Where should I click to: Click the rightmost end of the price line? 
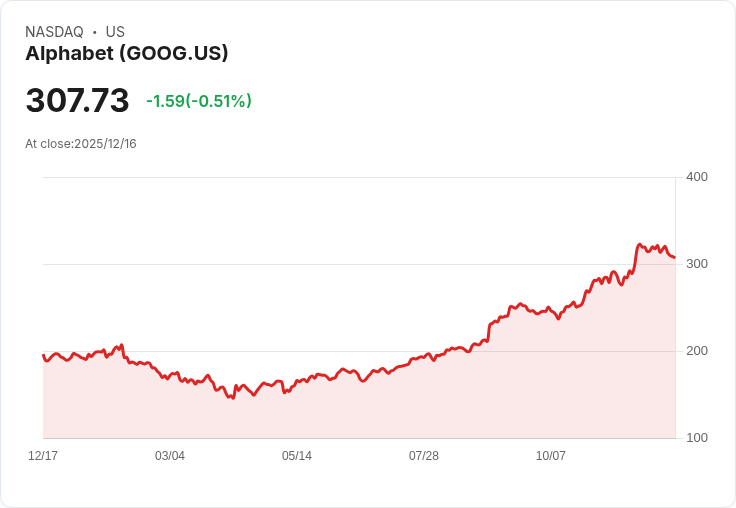point(674,258)
